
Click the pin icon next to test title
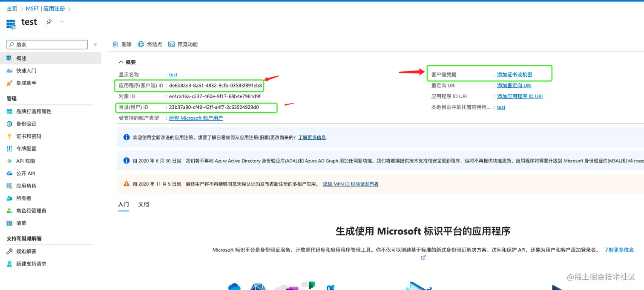(x=49, y=22)
